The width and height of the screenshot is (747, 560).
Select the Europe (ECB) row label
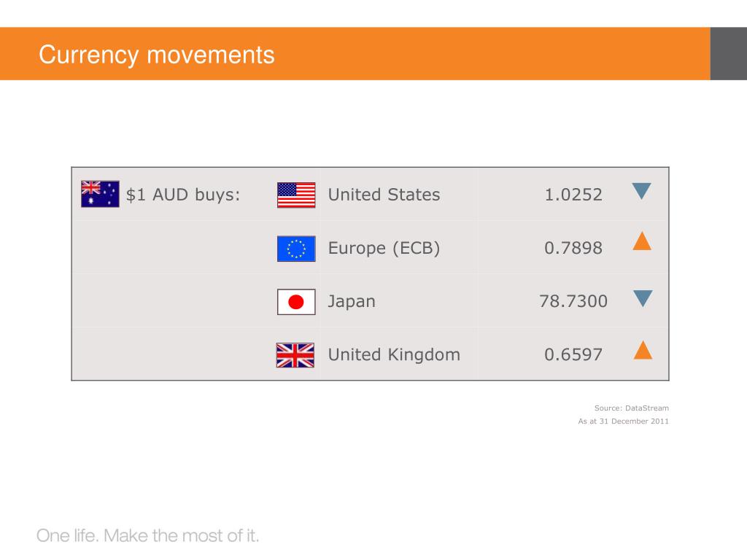384,248
